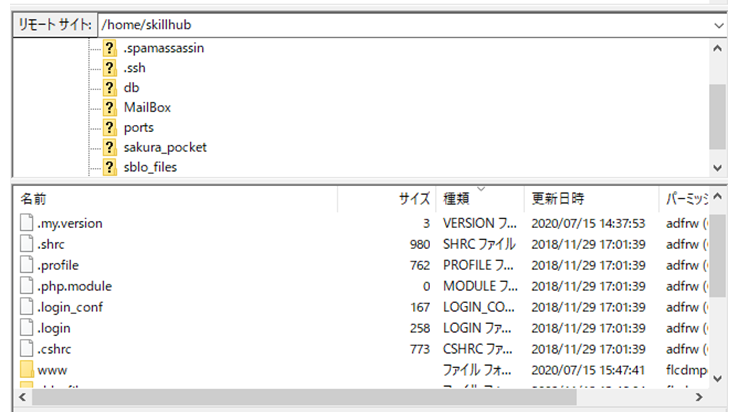Image resolution: width=736 pixels, height=418 pixels.
Task: Click file list scrollbar down arrow
Action: pos(717,378)
